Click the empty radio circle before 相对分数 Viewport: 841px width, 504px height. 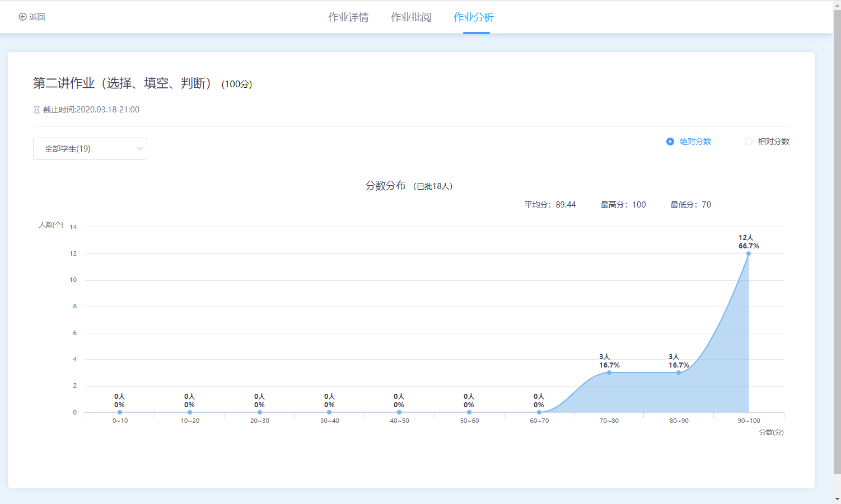[748, 142]
